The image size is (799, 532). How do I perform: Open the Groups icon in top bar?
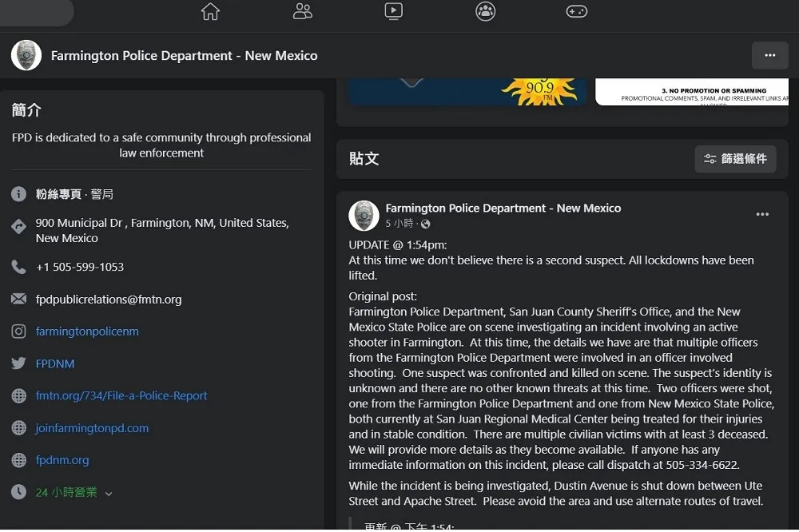tap(485, 11)
